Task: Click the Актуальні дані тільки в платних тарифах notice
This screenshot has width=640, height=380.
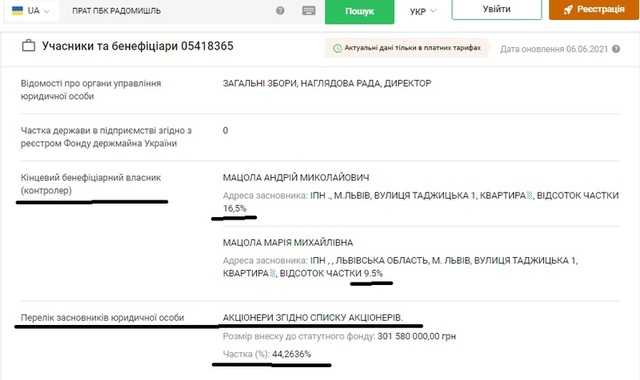Action: (407, 48)
